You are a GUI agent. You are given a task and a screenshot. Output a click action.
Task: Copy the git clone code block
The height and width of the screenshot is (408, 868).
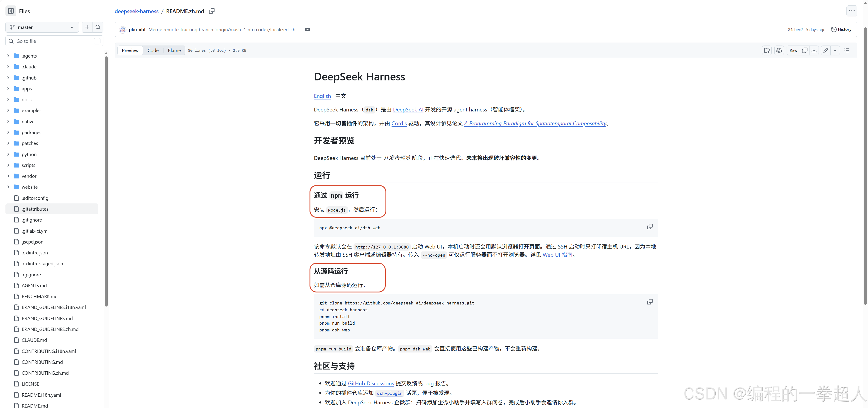click(650, 302)
